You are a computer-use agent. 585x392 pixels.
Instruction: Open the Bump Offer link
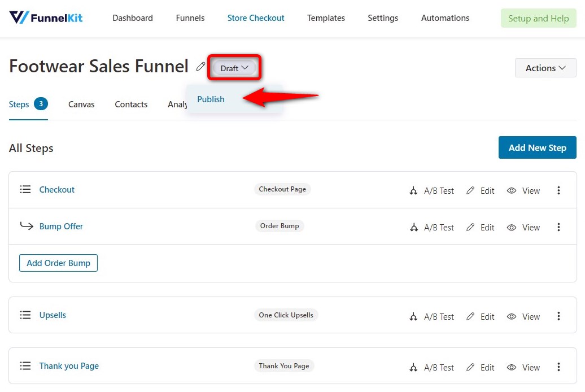(x=61, y=227)
